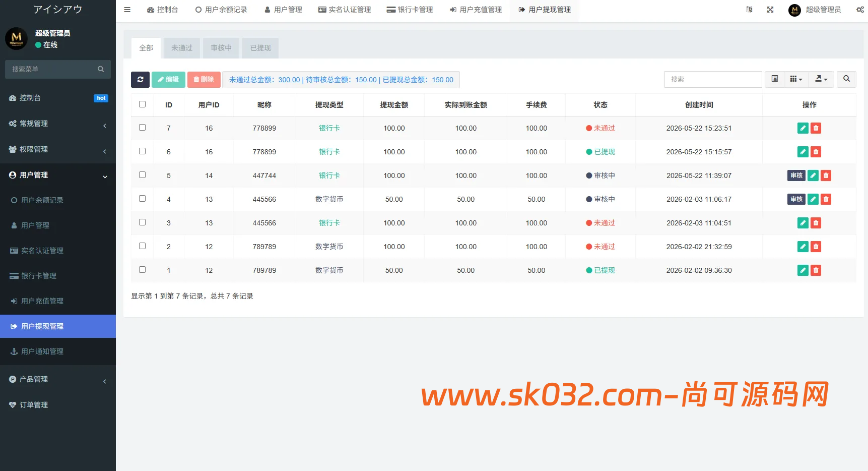Viewport: 868px width, 471px height.
Task: Click the admin avatar in the sidebar
Action: [16, 39]
